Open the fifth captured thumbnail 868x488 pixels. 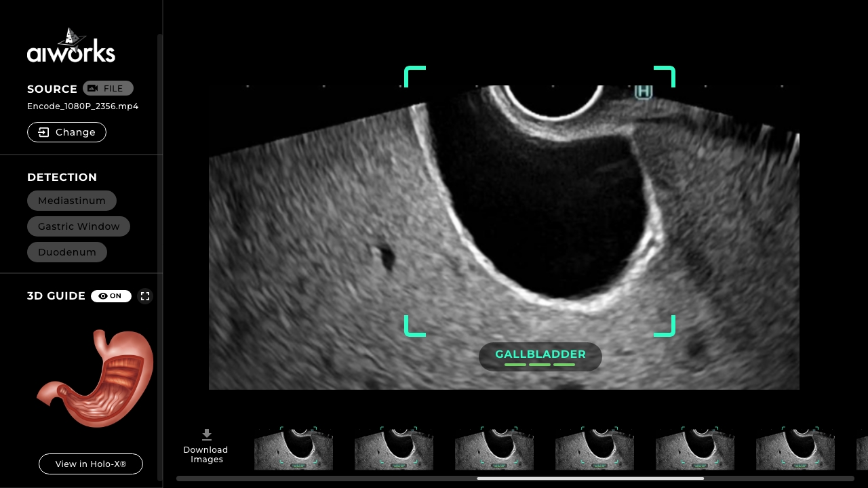pos(695,448)
